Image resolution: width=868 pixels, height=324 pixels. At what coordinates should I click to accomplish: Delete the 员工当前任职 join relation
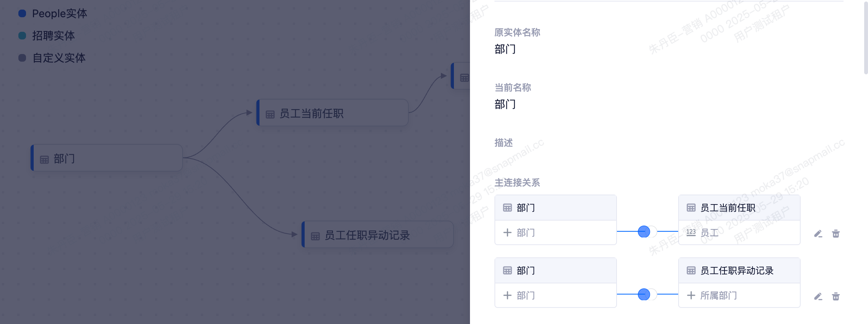(836, 234)
